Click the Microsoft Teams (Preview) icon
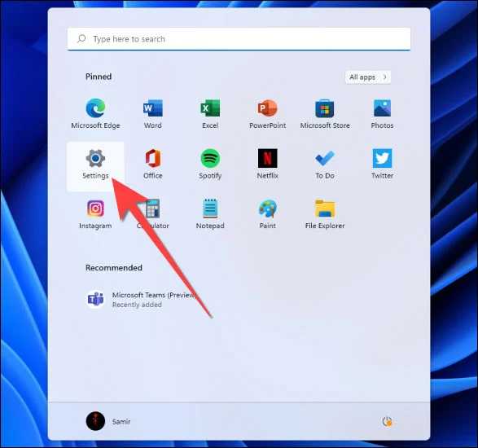 tap(95, 300)
